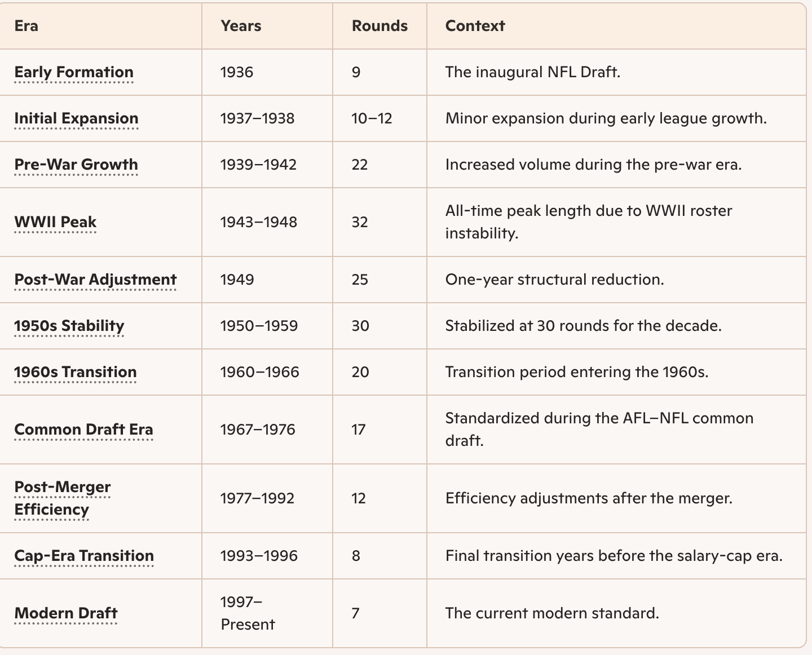Open the Initial Expansion term
This screenshot has width=812, height=655.
(76, 118)
